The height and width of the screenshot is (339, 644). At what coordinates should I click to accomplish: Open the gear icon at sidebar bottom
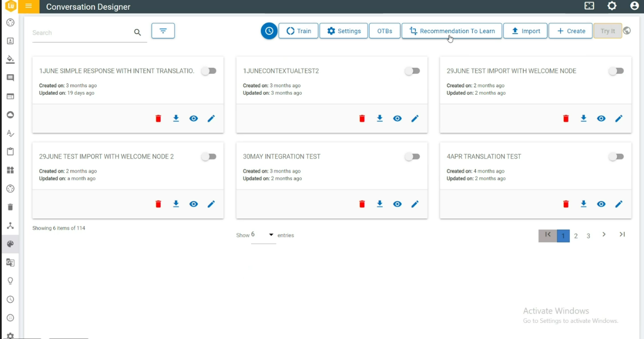pyautogui.click(x=10, y=336)
